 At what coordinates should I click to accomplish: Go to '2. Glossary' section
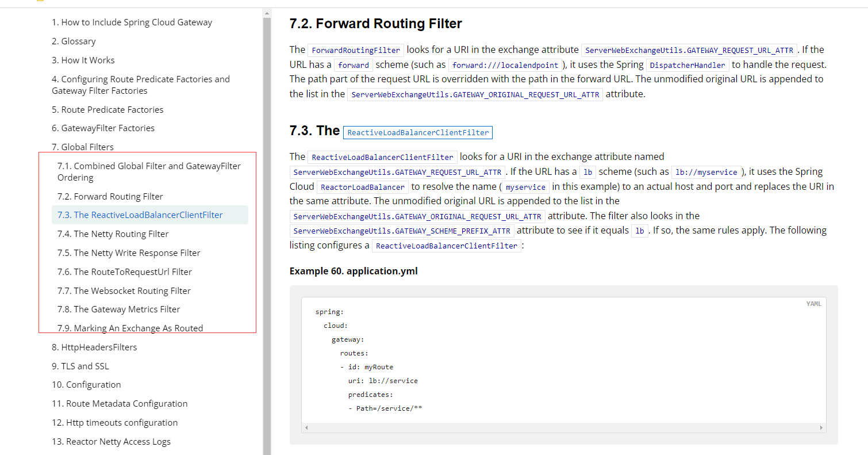point(74,41)
